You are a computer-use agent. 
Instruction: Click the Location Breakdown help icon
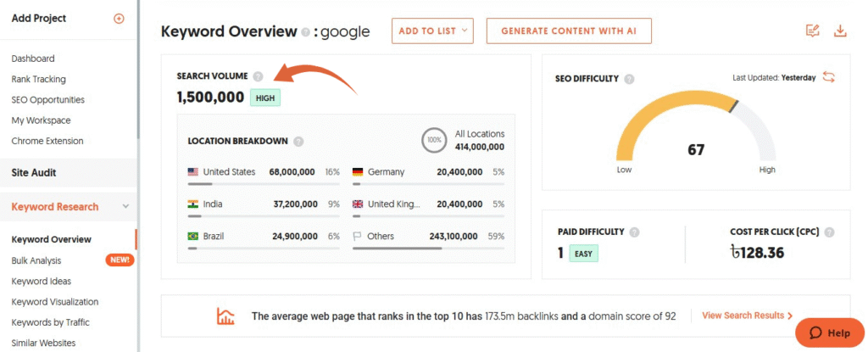tap(298, 142)
